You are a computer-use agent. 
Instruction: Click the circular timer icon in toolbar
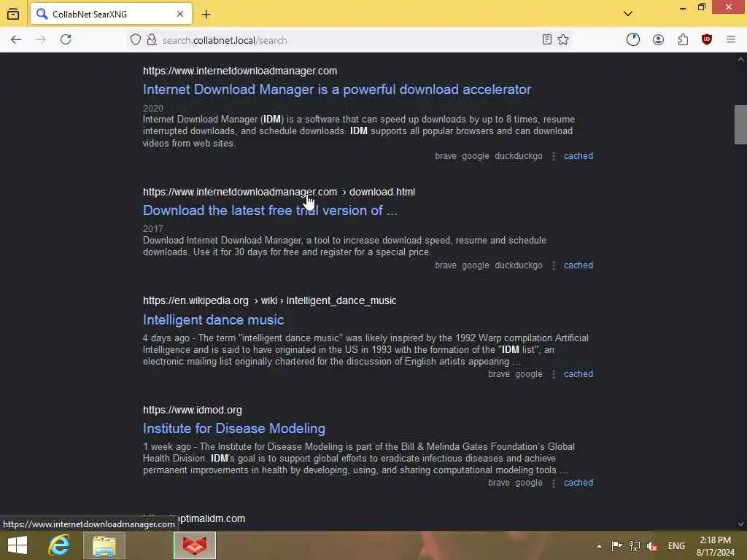pyautogui.click(x=633, y=40)
